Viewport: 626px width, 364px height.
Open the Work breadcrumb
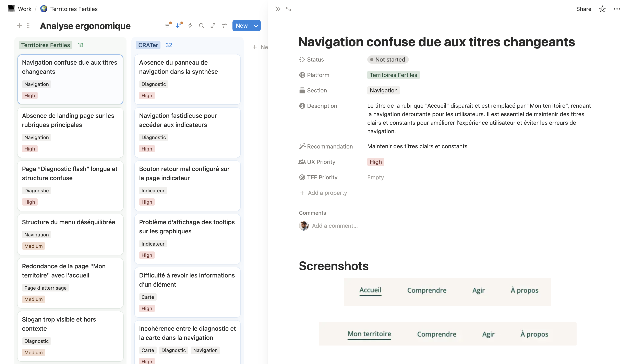(x=25, y=9)
